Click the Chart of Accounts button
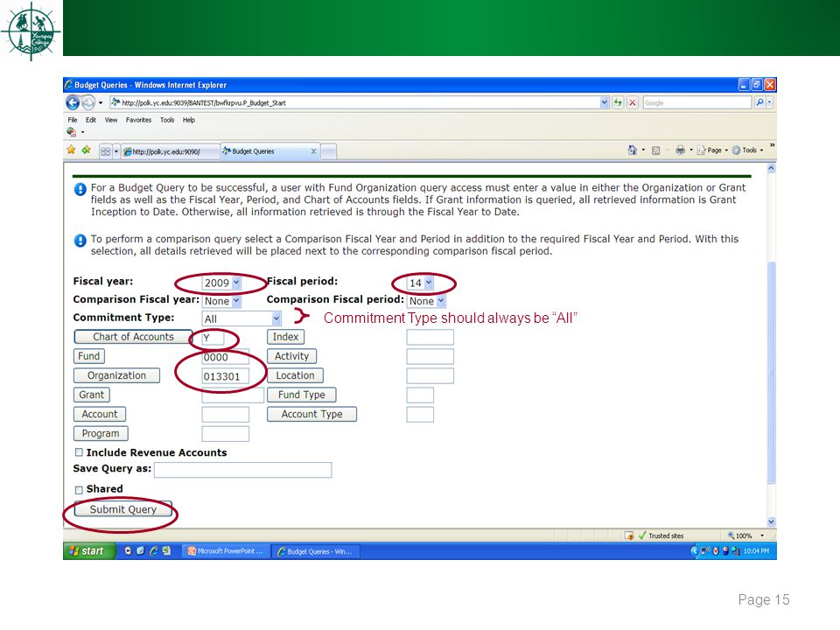This screenshot has height=630, width=840. pos(133,337)
